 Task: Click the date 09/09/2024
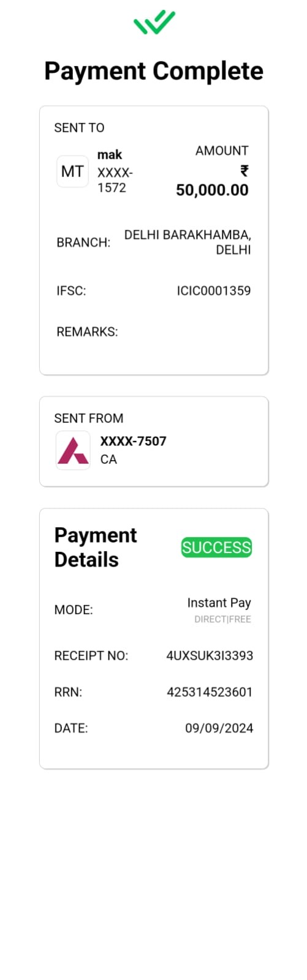pyautogui.click(x=219, y=728)
